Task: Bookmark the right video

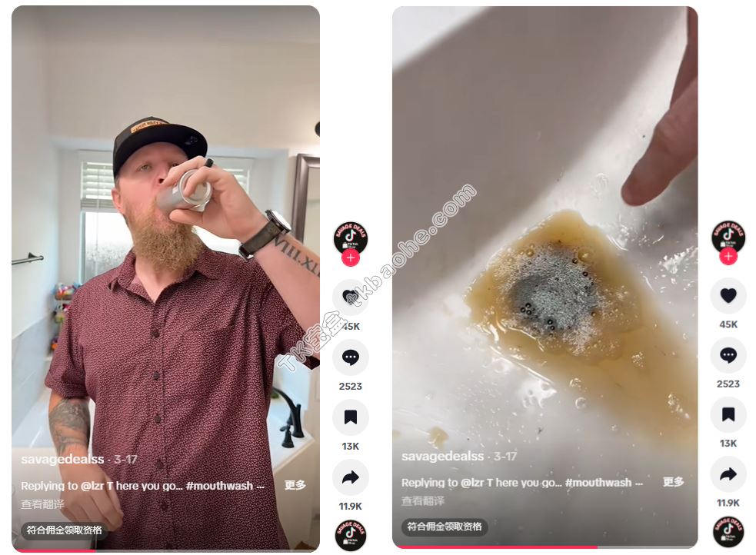Action: click(x=728, y=414)
